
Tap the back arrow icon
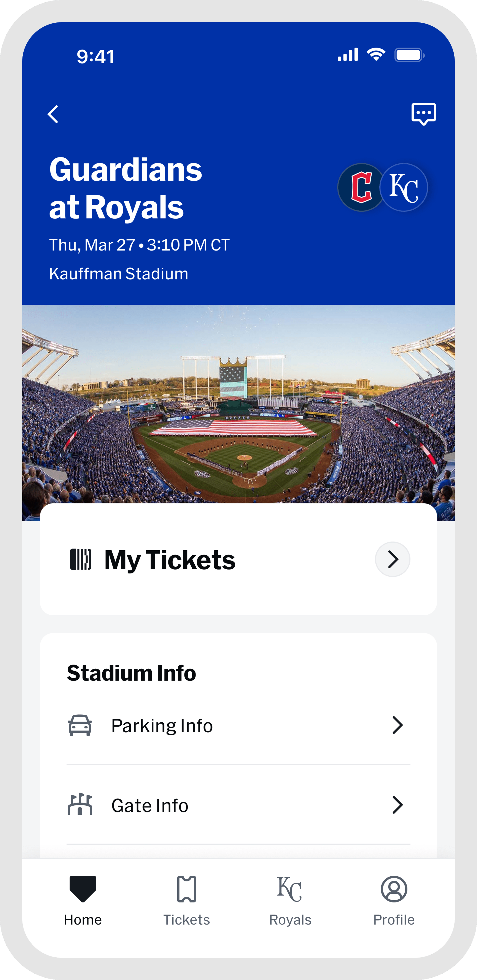click(53, 114)
